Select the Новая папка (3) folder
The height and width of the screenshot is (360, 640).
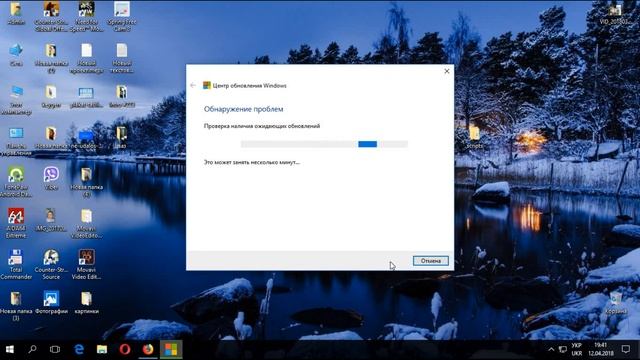point(16,306)
